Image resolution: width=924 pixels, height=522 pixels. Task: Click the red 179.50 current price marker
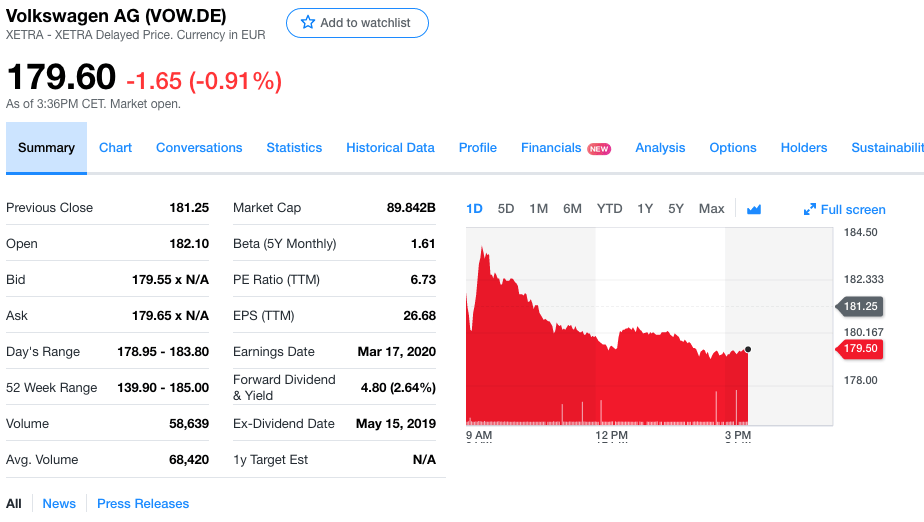(x=859, y=348)
